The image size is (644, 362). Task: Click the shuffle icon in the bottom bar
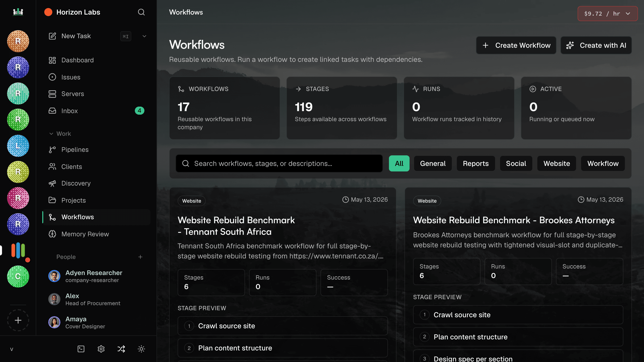[x=121, y=349]
